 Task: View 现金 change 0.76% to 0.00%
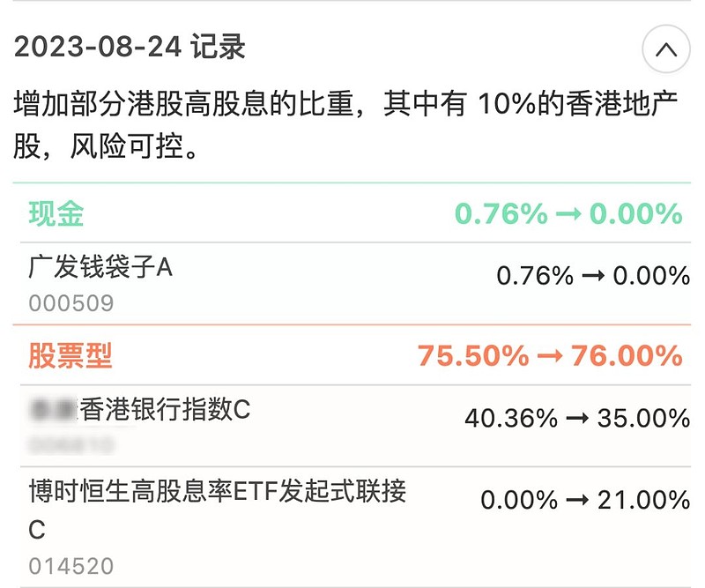568,213
